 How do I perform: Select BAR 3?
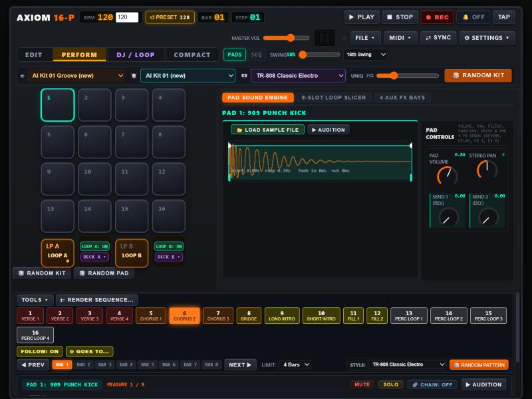[x=105, y=364]
